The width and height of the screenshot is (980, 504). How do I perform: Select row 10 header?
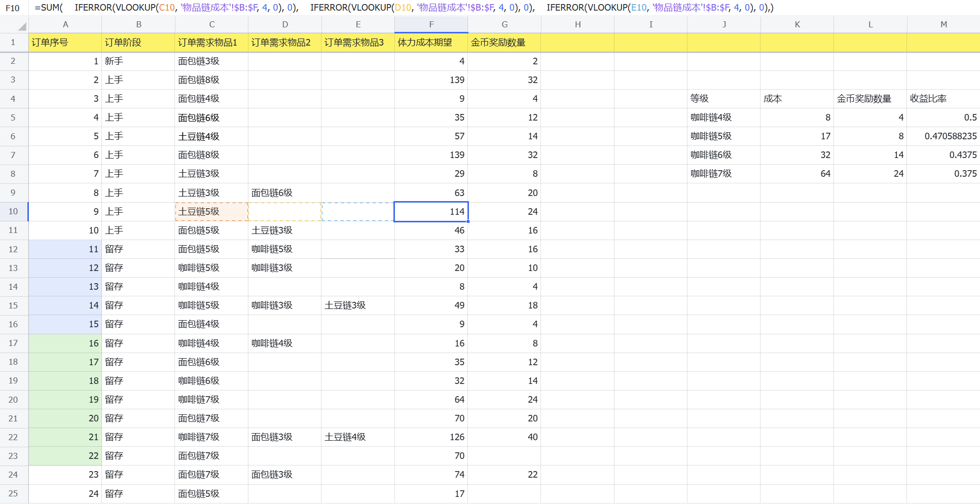coord(14,212)
